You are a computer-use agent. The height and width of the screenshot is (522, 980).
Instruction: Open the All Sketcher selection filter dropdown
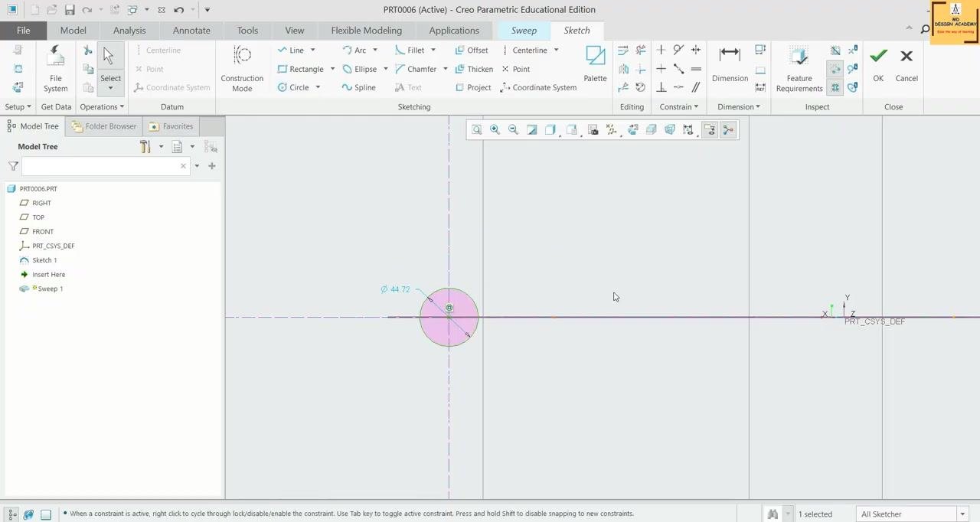point(962,514)
